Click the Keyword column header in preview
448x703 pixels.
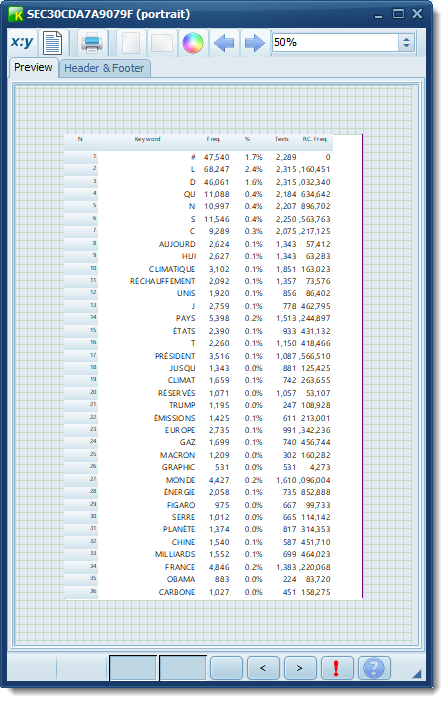click(x=148, y=139)
